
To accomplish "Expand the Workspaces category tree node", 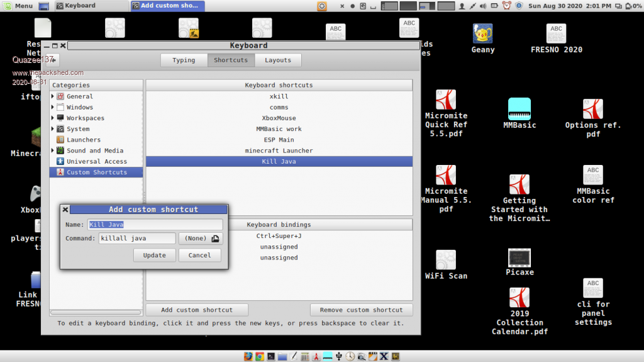I will [x=53, y=118].
